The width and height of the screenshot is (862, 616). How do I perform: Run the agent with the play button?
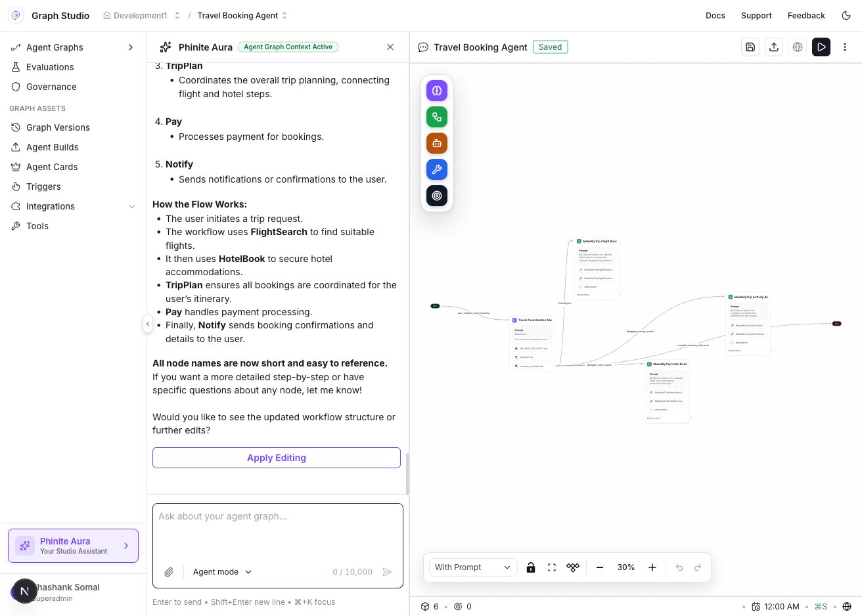[821, 47]
